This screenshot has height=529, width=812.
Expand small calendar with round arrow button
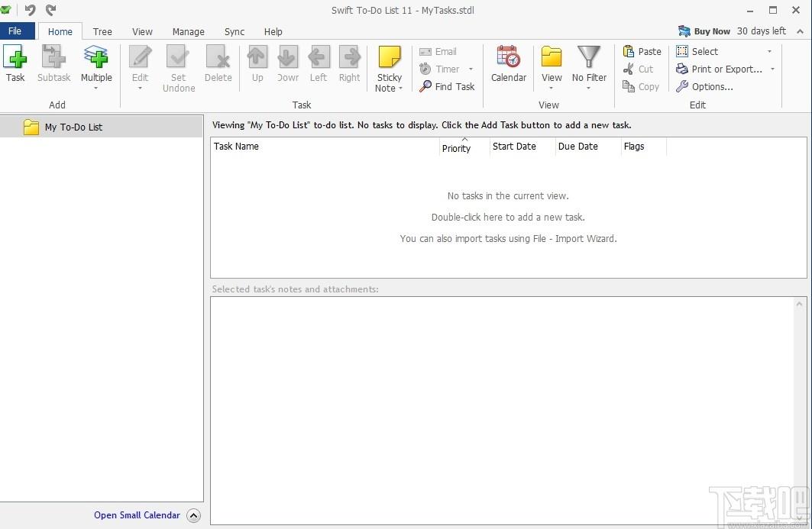click(193, 515)
